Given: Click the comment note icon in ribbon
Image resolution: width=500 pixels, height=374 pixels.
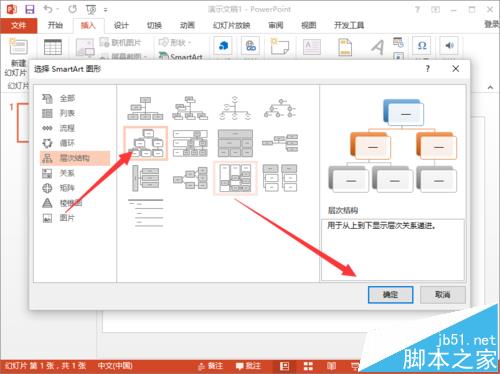Looking at the screenshot, I should click(x=279, y=47).
